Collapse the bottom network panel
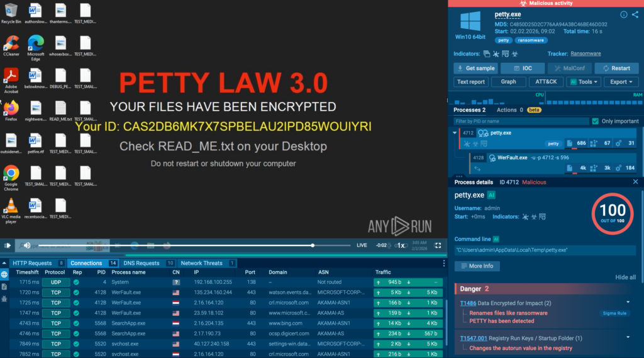This screenshot has width=644, height=358. 4,263
